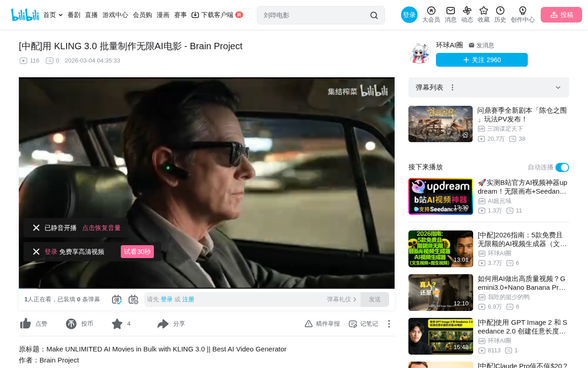Viewport: 588px width, 368px height.
Task: Open 2026指南 free AI generators thumbnail
Action: coord(441,249)
